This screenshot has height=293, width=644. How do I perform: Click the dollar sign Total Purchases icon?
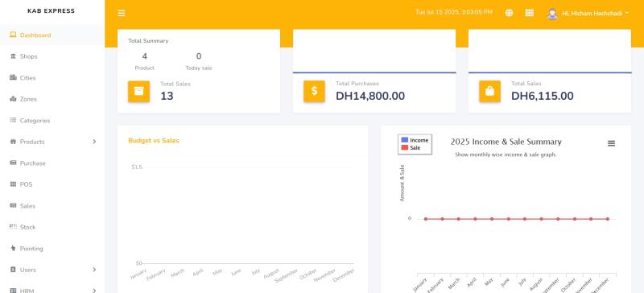314,91
